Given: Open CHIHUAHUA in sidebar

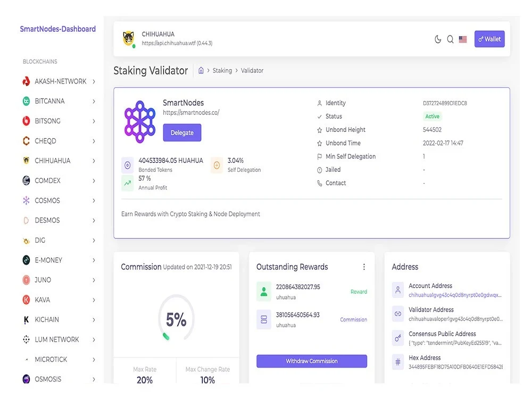Looking at the screenshot, I should click(x=59, y=161).
